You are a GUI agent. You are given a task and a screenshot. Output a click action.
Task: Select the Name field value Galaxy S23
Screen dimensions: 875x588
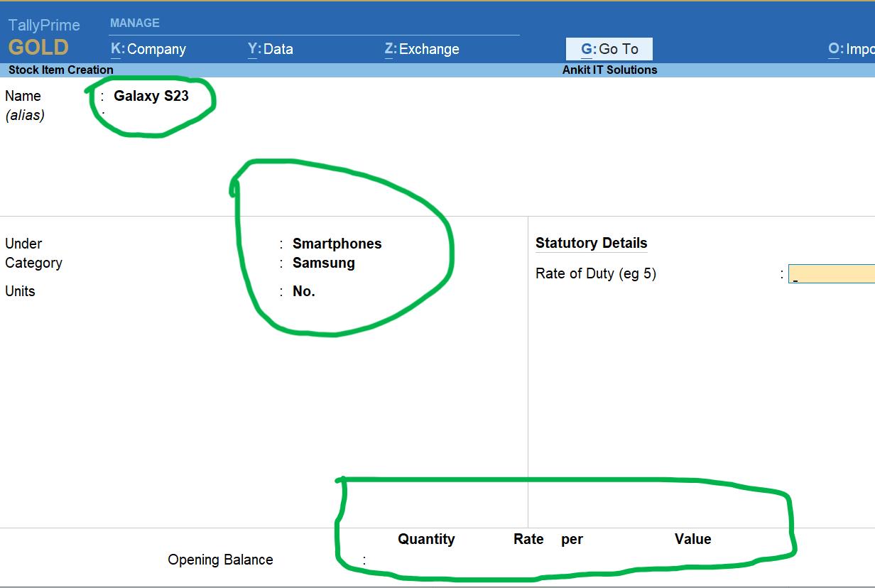coord(151,96)
